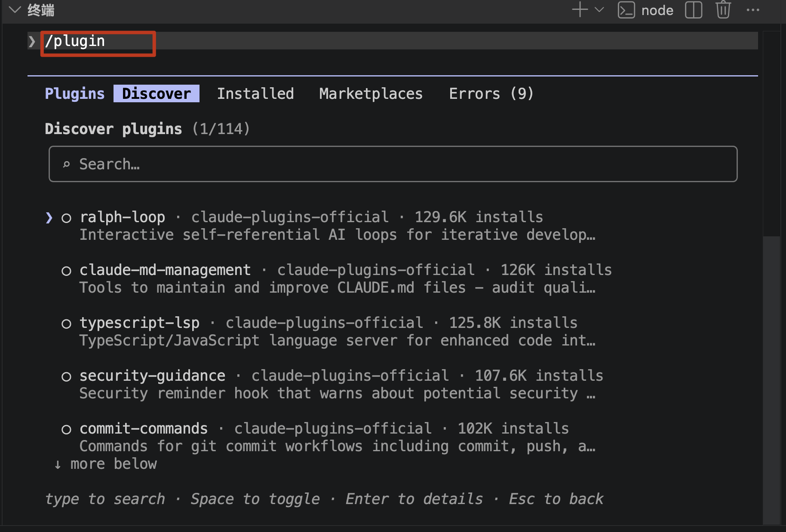Collapse the 终端 terminal panel chevron
786x532 pixels.
point(15,10)
